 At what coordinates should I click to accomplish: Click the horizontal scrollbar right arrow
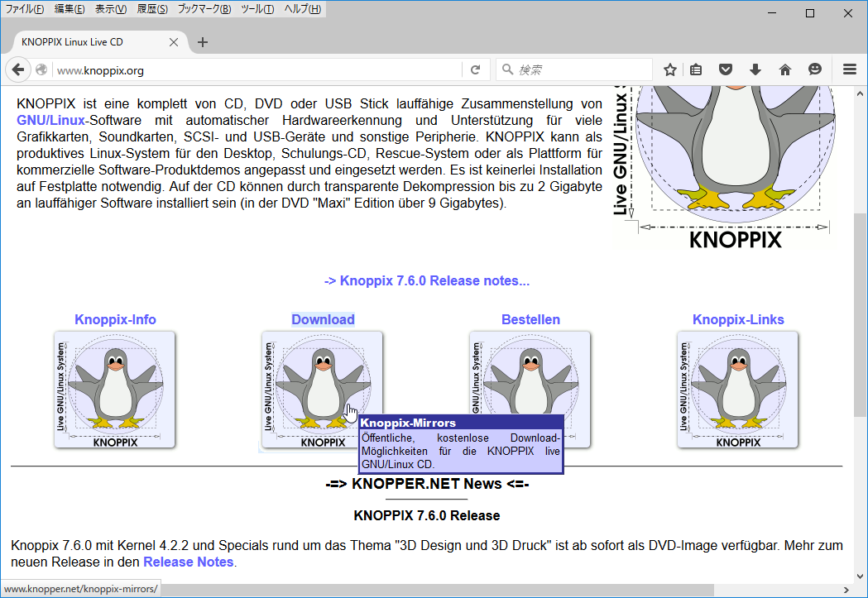[846, 590]
